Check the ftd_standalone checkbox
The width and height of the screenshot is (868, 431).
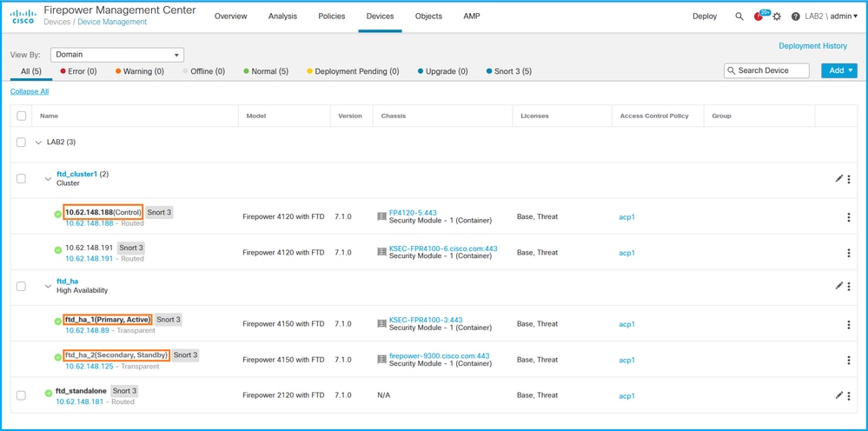coord(21,395)
